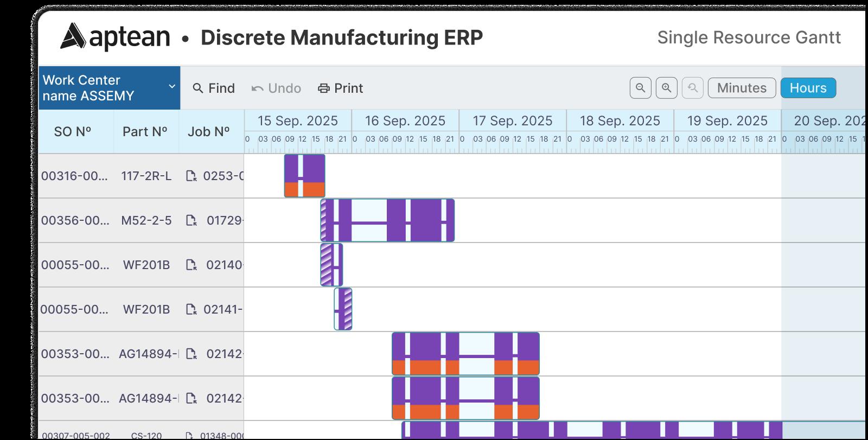Open the job document icon for part CS-120
The image size is (868, 440).
coord(190,436)
